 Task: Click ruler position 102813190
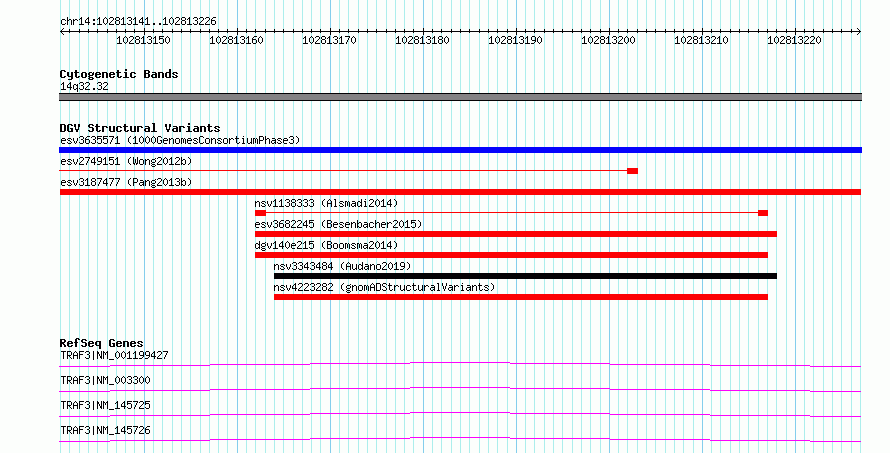pos(515,40)
